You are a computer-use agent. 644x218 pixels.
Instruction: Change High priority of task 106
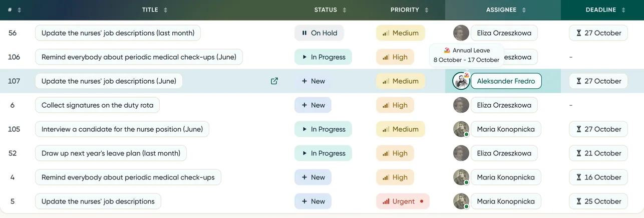tap(395, 57)
